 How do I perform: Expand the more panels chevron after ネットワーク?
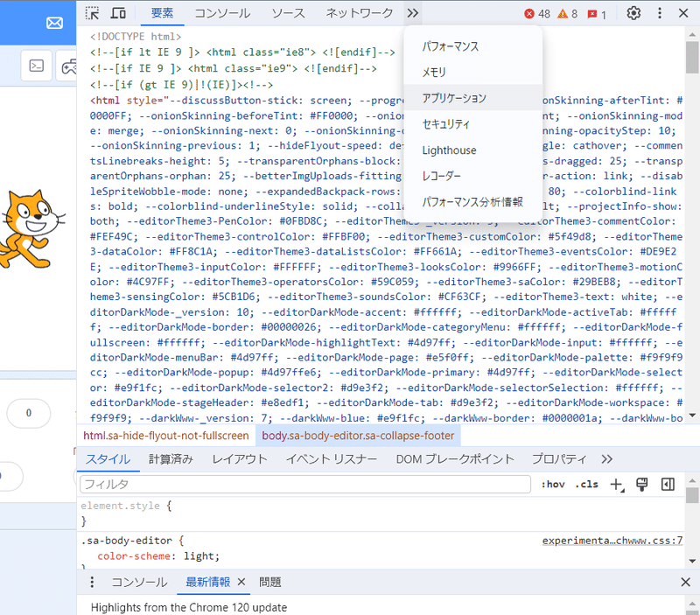coord(413,13)
